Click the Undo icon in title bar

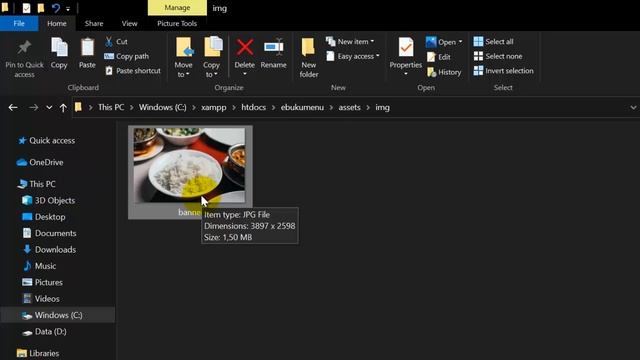(x=56, y=8)
